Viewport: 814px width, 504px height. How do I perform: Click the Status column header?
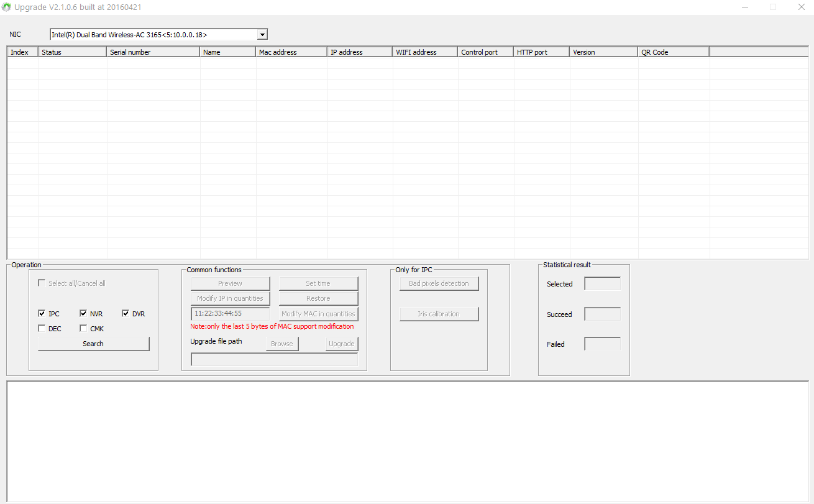(x=72, y=52)
